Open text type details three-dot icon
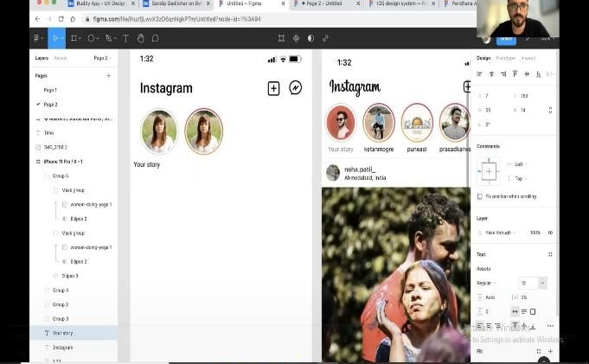This screenshot has height=364, width=589. coord(550,326)
